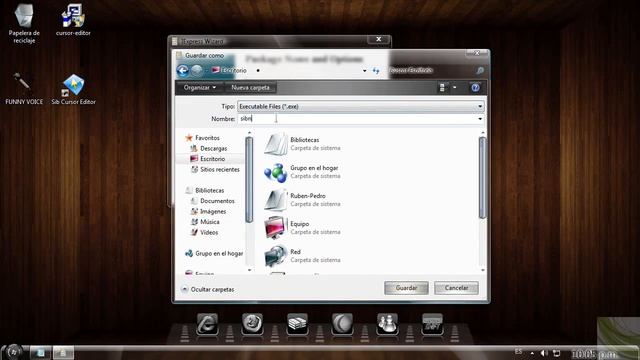Open Papelera de reciclaje desktop icon

point(24,23)
